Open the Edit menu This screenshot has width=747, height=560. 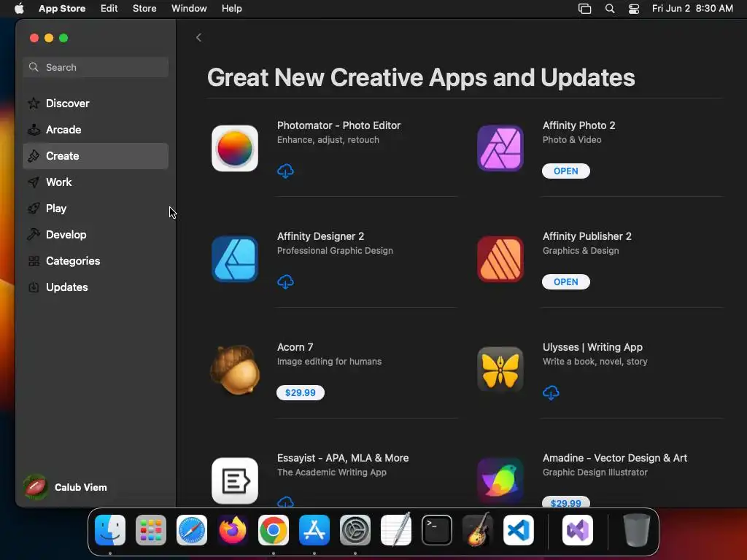[x=109, y=8]
